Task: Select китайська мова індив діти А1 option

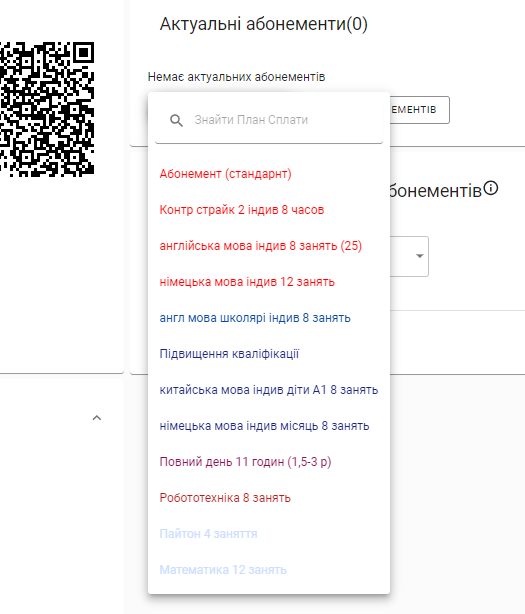Action: point(269,390)
